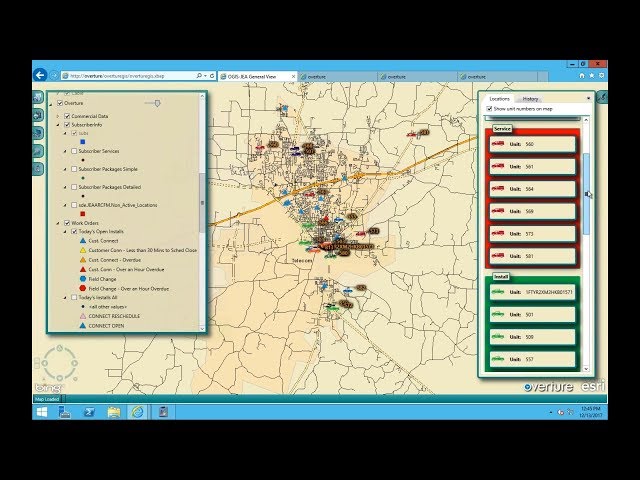This screenshot has height=480, width=640.
Task: Collapse the SubscriberInfo tree node
Action: pyautogui.click(x=58, y=125)
